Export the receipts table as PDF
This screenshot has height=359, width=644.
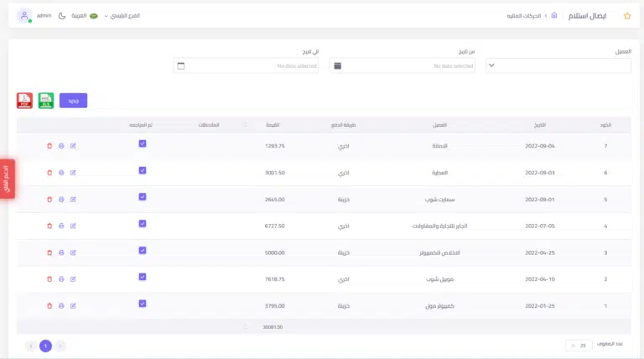(x=24, y=101)
